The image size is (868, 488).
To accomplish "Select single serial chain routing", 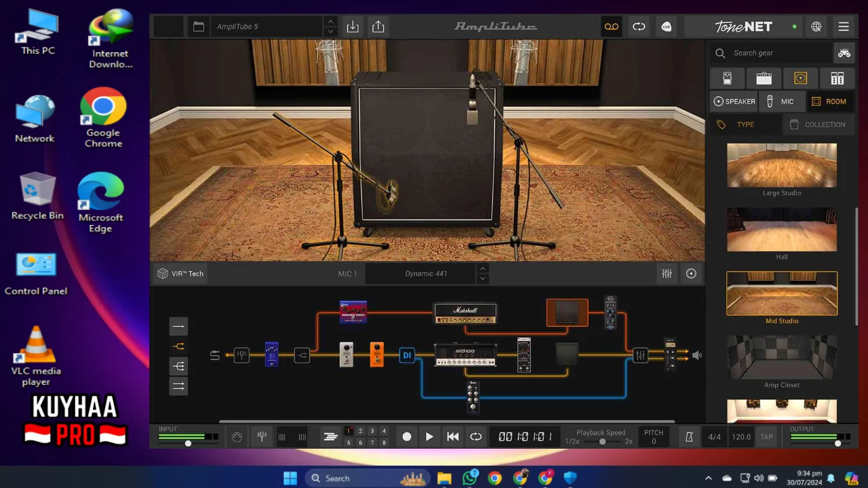I will [178, 326].
